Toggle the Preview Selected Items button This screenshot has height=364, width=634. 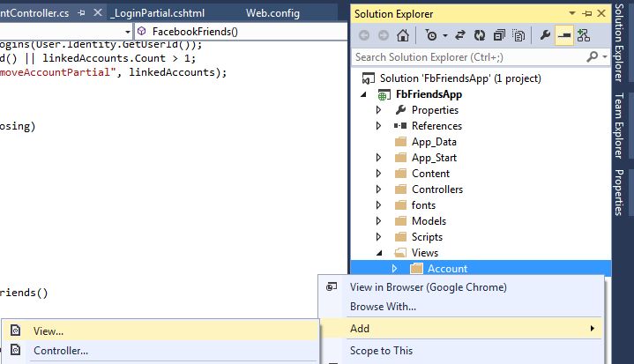[564, 35]
